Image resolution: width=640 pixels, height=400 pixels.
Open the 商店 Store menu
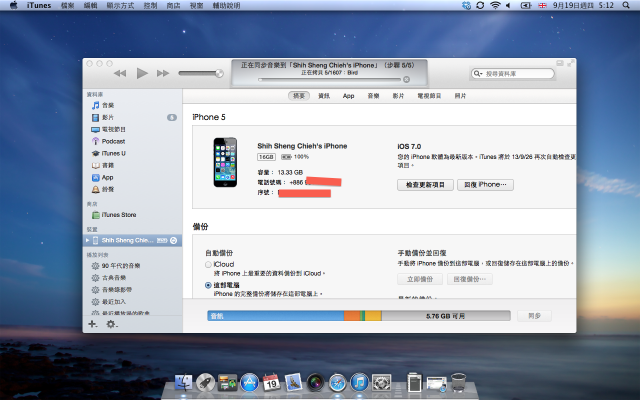[x=173, y=5]
